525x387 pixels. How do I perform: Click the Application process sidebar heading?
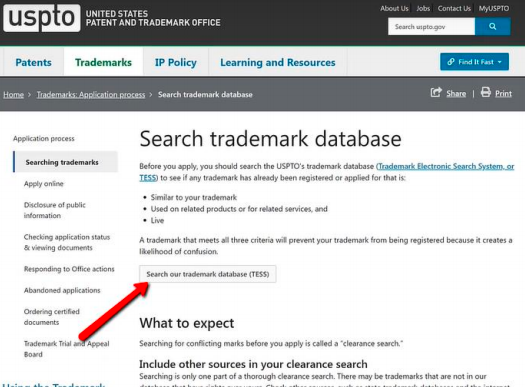(44, 139)
